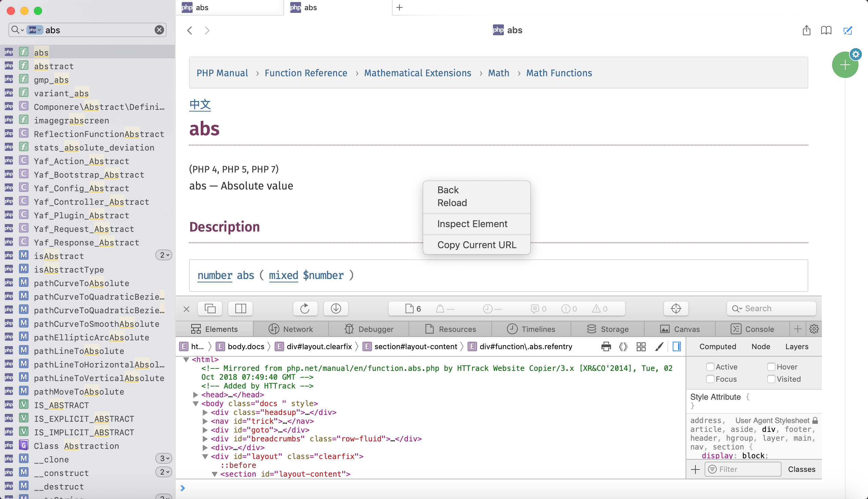The width and height of the screenshot is (868, 499).
Task: Open the inspector settings gear icon
Action: (x=814, y=329)
